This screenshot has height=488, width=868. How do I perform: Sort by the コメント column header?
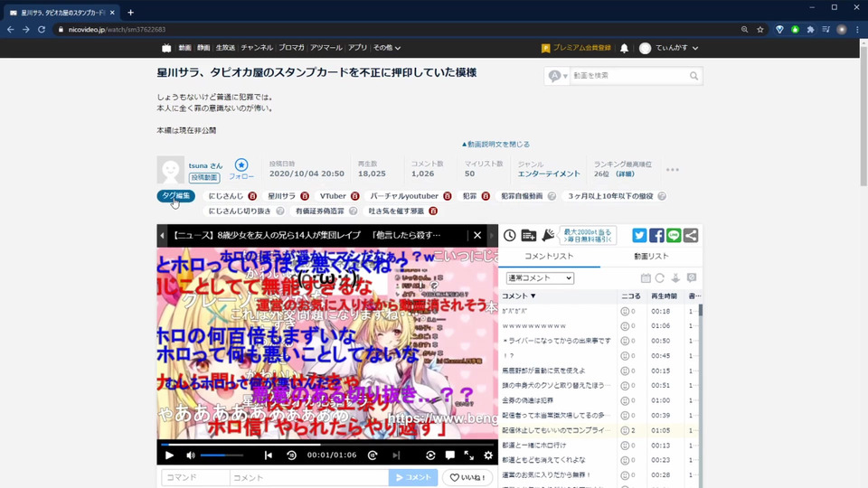point(519,296)
